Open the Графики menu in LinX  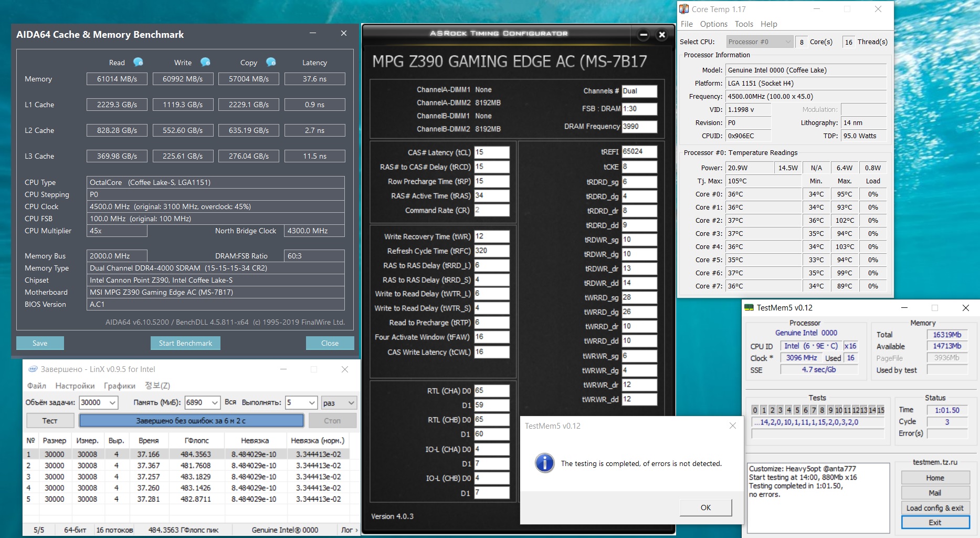point(120,385)
